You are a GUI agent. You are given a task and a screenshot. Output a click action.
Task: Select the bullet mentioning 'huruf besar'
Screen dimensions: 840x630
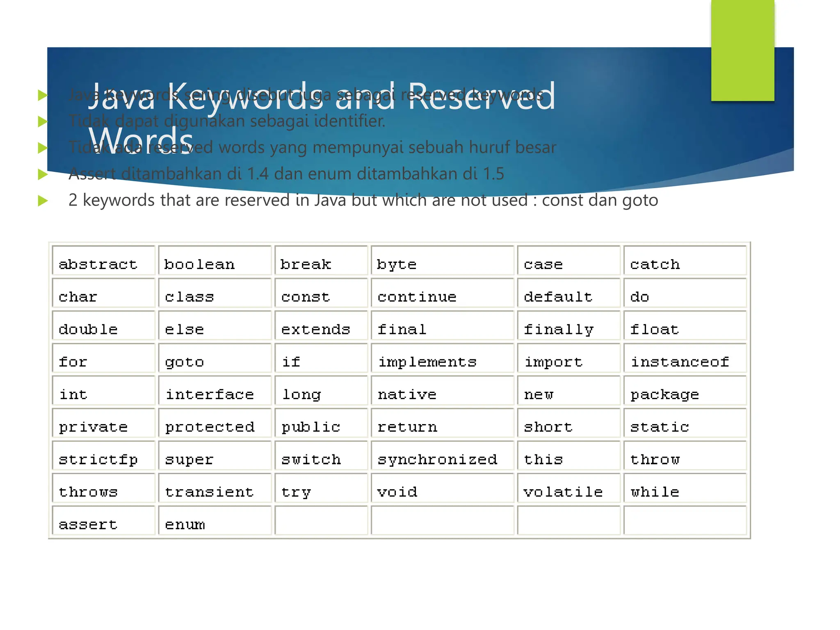313,148
